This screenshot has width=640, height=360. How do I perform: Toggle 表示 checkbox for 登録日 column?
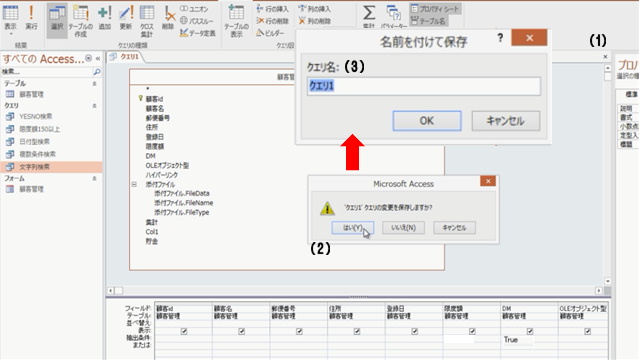tap(414, 331)
